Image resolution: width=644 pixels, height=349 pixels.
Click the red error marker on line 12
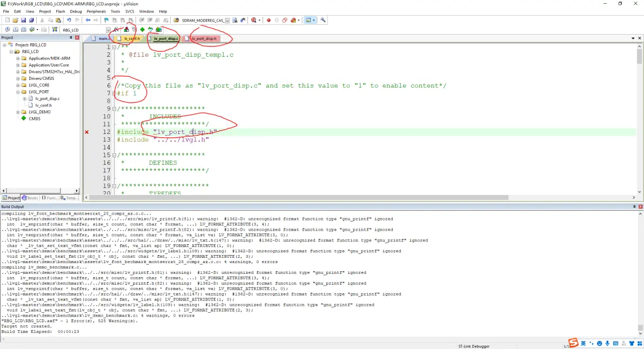point(86,132)
